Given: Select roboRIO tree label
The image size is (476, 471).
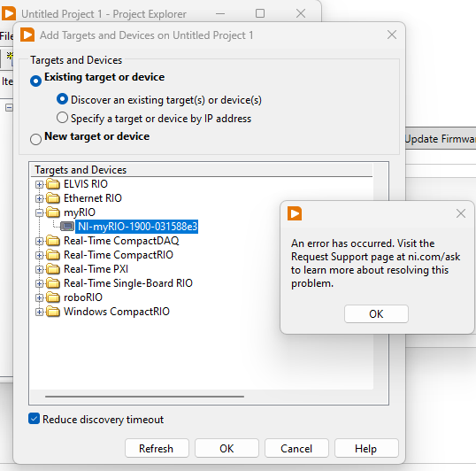Looking at the screenshot, I should (83, 297).
